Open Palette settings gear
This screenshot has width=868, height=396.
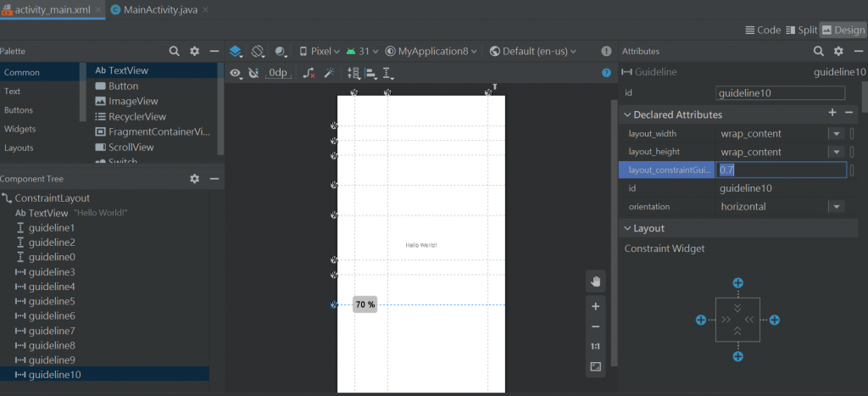point(194,51)
